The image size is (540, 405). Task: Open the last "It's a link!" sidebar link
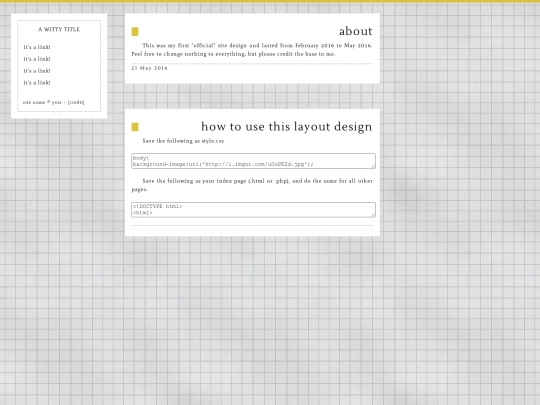[x=37, y=83]
